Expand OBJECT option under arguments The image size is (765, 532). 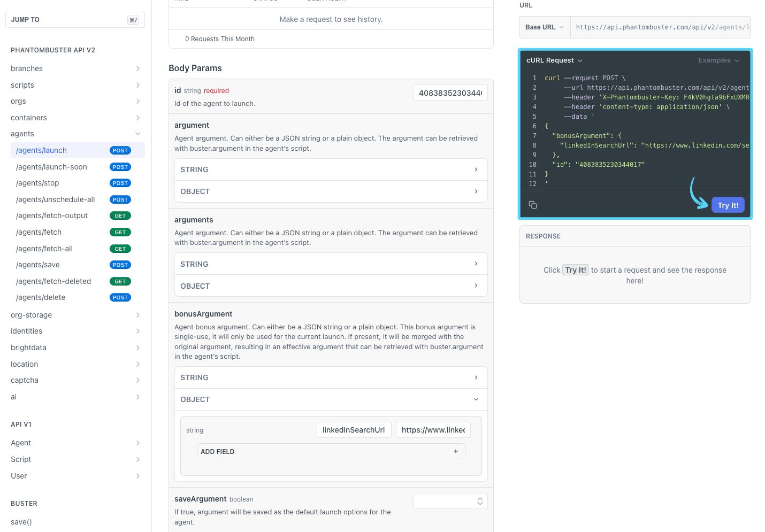(331, 286)
